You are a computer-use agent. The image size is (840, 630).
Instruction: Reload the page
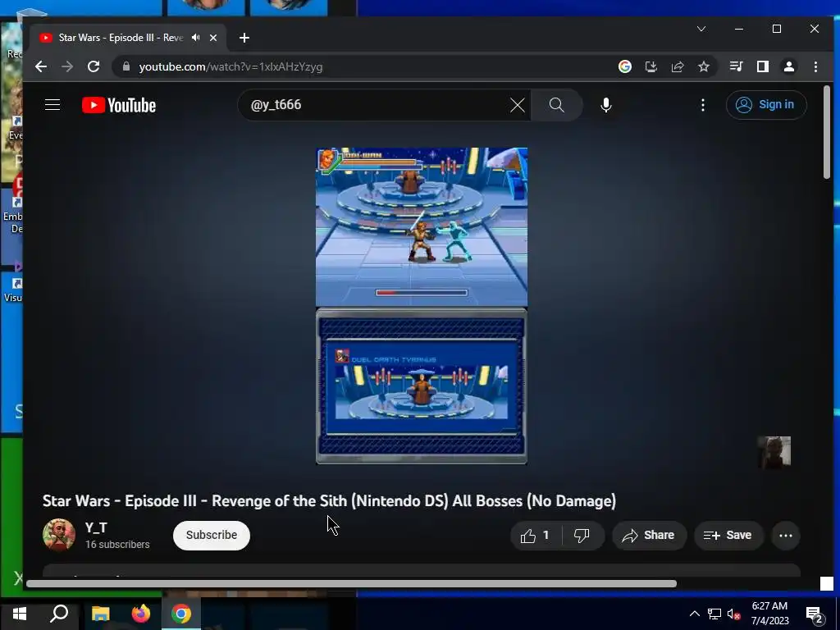click(94, 66)
